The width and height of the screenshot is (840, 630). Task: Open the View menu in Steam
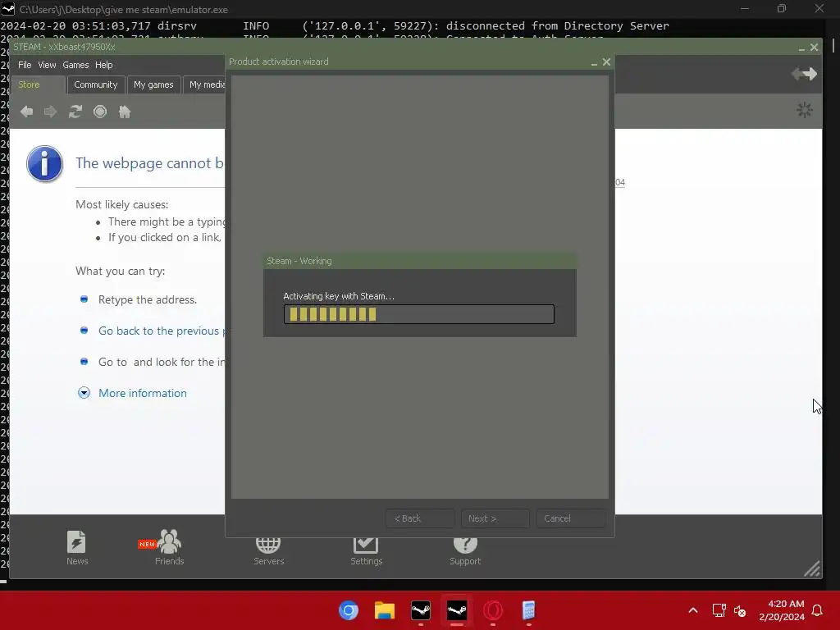click(47, 65)
